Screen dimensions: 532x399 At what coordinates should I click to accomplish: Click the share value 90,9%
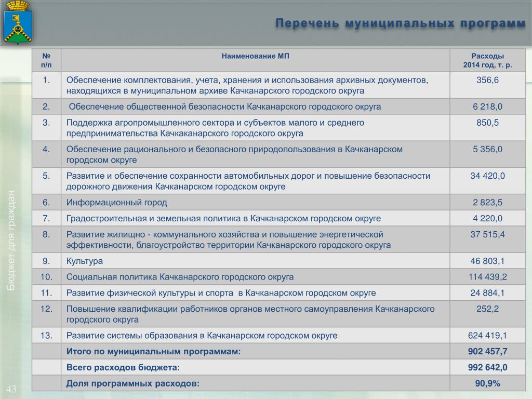(x=487, y=383)
